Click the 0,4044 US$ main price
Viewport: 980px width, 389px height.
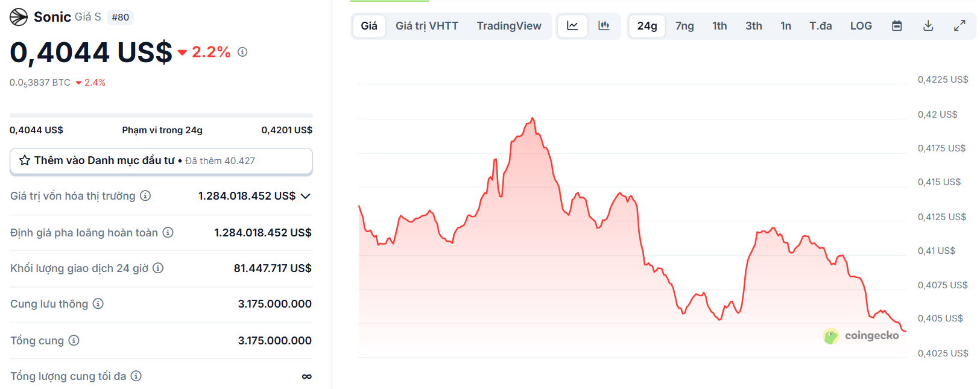pos(91,52)
